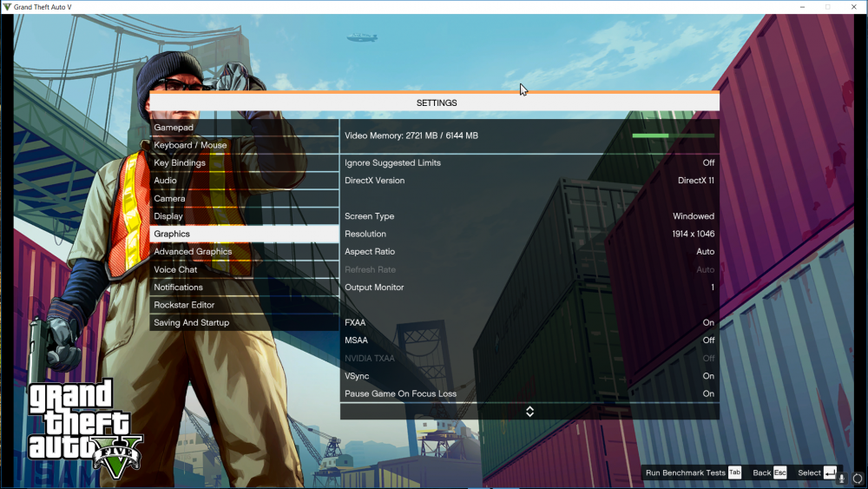Open the Advanced Graphics category
This screenshot has height=489, width=868.
244,251
